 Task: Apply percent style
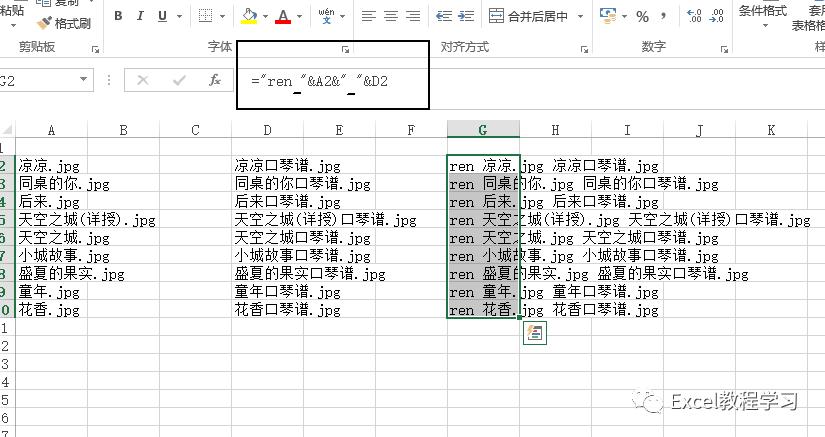click(642, 16)
